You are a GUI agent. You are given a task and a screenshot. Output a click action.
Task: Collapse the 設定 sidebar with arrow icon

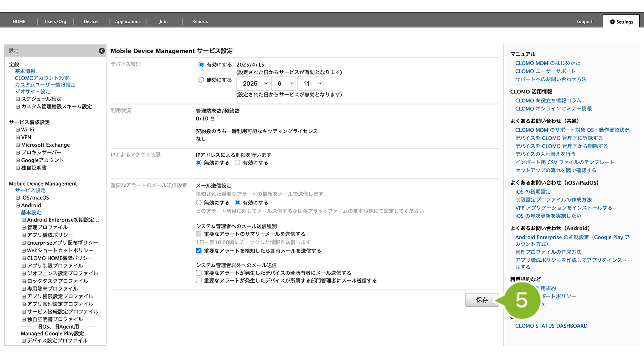click(102, 51)
